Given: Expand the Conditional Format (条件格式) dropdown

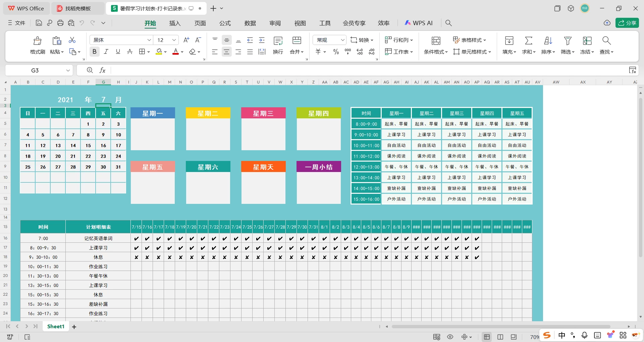Looking at the screenshot, I should coord(446,52).
